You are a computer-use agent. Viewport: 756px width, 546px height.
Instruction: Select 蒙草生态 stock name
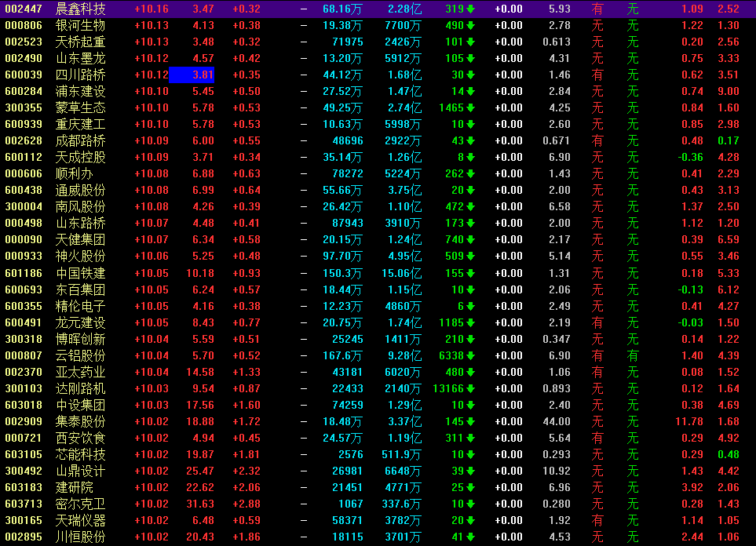80,107
